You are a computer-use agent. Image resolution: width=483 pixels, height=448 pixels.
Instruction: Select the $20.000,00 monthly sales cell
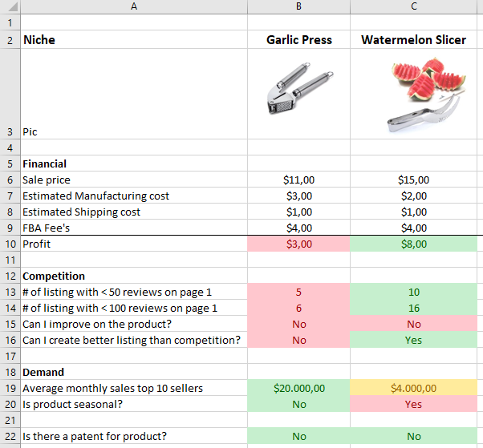tap(298, 388)
